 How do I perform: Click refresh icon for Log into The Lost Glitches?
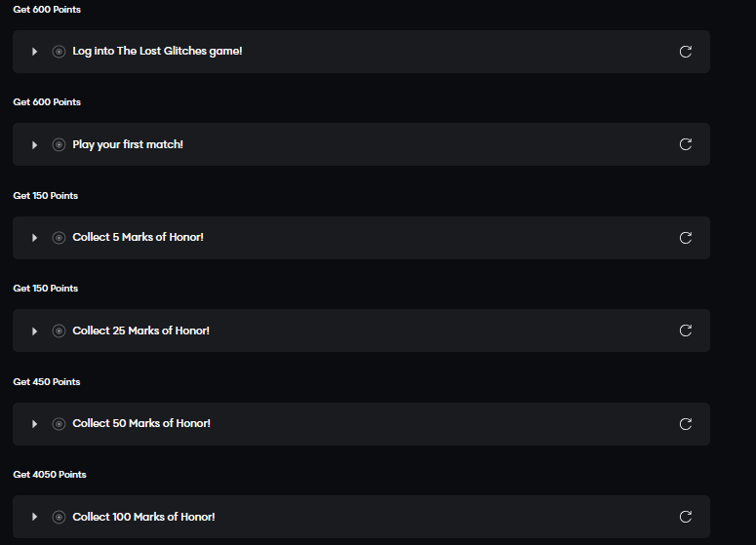click(685, 52)
